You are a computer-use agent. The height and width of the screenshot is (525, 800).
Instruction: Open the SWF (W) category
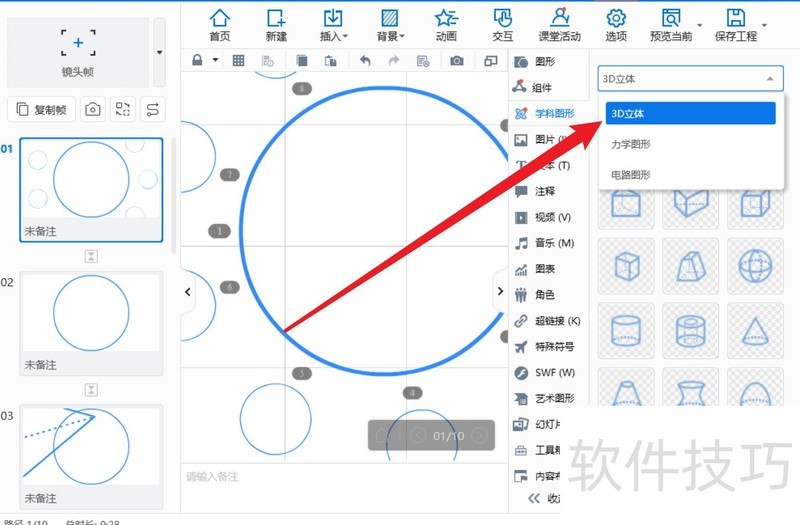(544, 372)
